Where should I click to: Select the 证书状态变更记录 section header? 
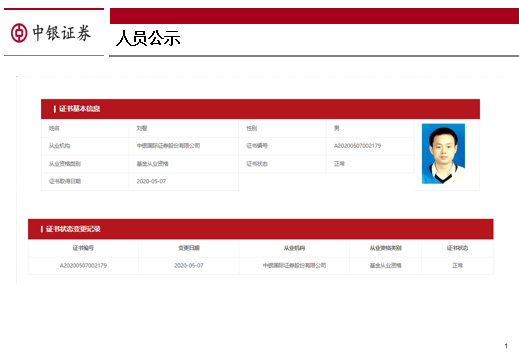(261, 229)
